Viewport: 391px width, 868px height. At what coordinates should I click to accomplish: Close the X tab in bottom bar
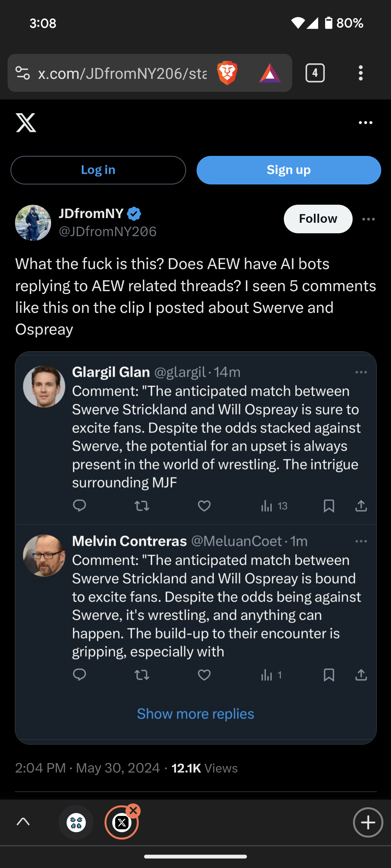pos(134,811)
